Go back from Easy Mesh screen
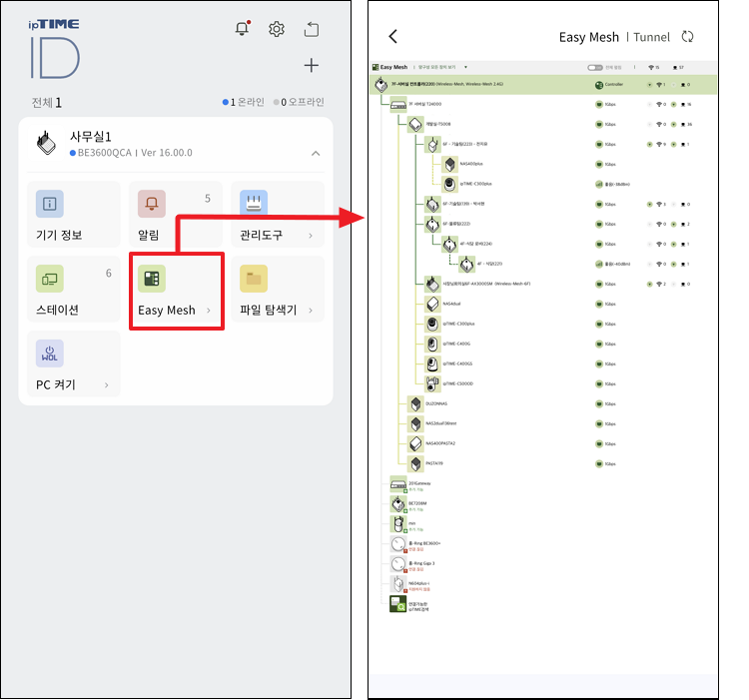This screenshot has width=749, height=700. click(x=393, y=36)
